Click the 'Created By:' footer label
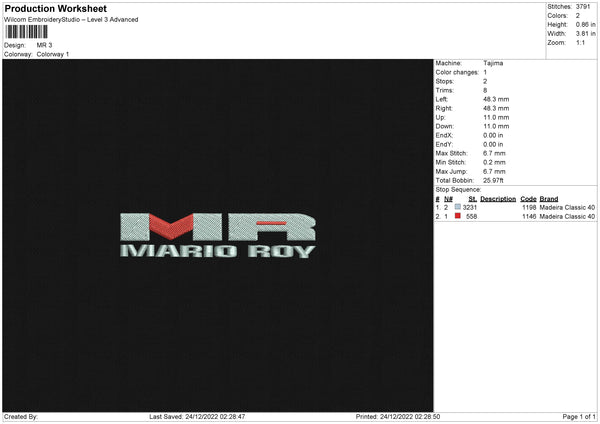Viewport: 600px width, 424px height. pos(21,417)
